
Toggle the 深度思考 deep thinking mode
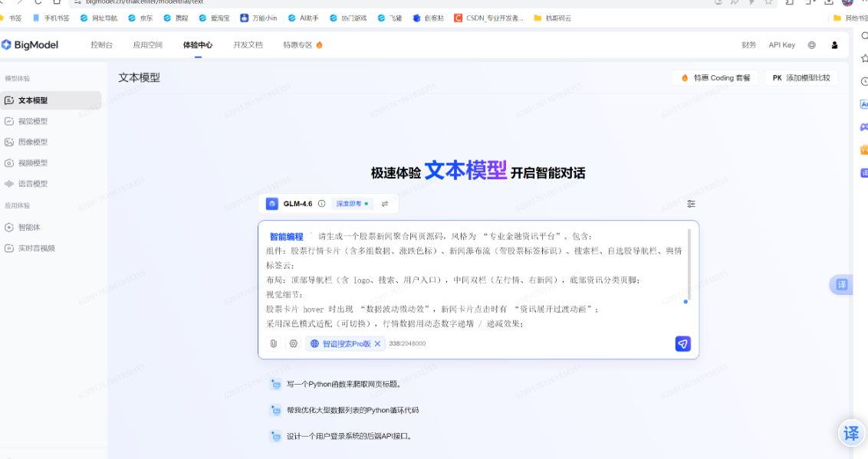(352, 204)
